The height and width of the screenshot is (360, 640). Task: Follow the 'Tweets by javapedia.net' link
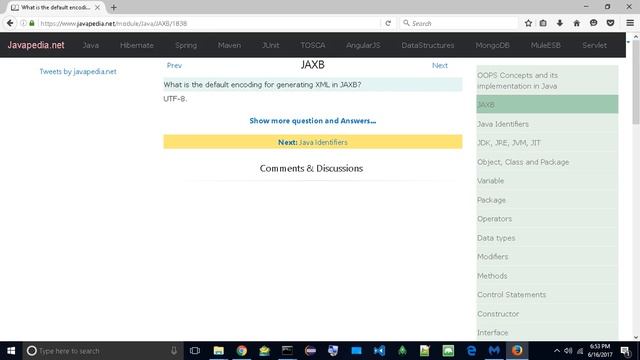(78, 71)
